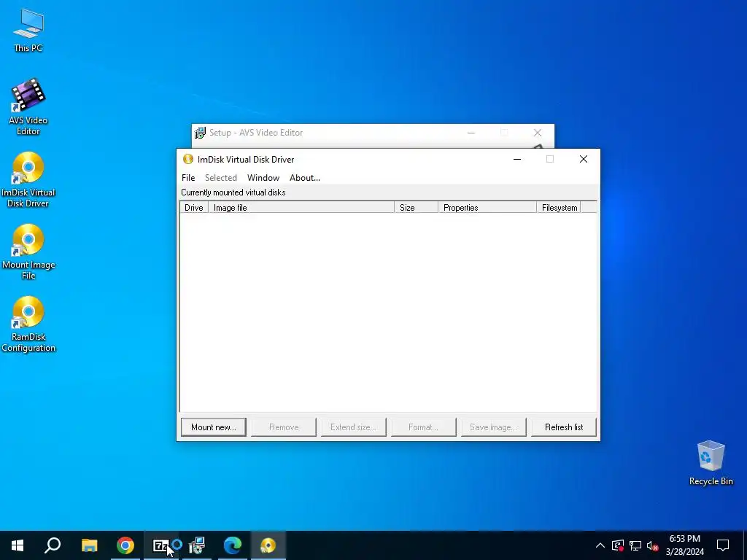Launch Microsoft Edge from the taskbar

coord(233,545)
